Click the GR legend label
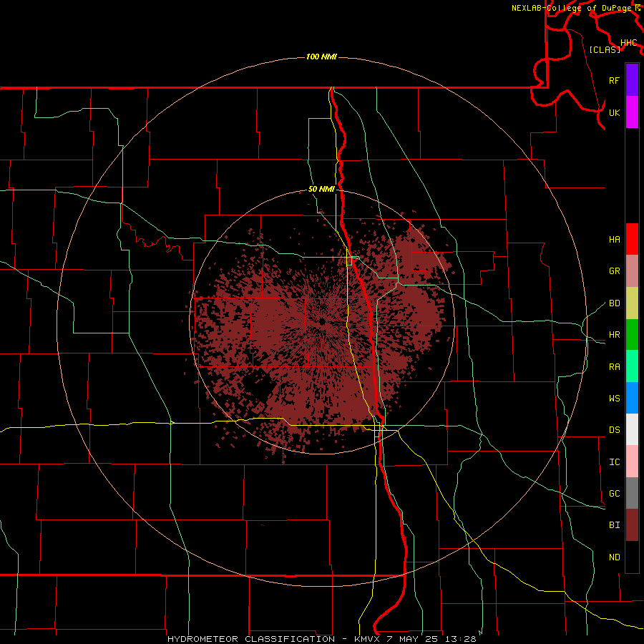644x644 pixels. pyautogui.click(x=614, y=271)
